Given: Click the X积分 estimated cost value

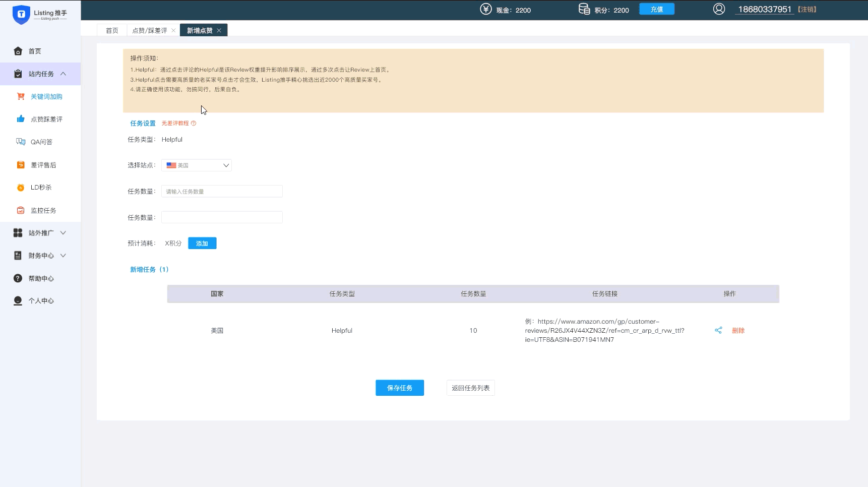Looking at the screenshot, I should (173, 243).
